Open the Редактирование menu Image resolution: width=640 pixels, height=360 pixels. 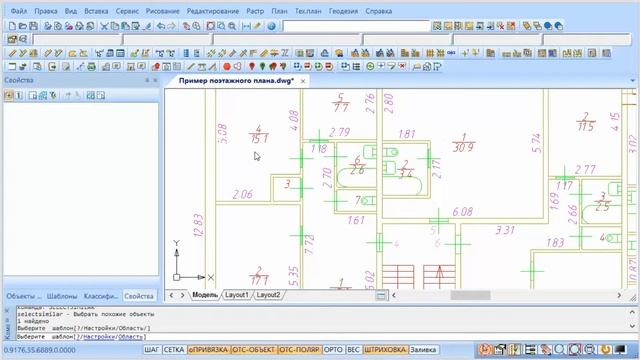coord(213,11)
